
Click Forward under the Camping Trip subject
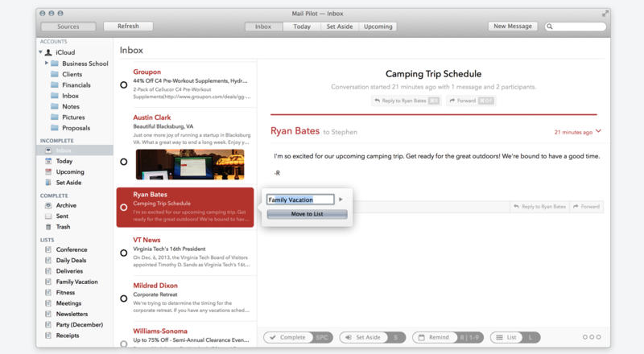(x=471, y=101)
